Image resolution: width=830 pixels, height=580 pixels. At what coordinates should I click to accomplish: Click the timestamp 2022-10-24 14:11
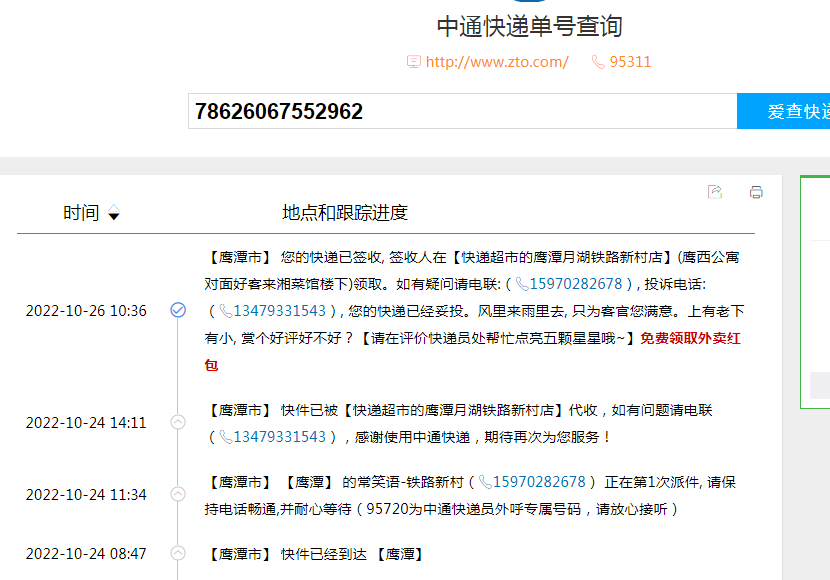click(86, 423)
